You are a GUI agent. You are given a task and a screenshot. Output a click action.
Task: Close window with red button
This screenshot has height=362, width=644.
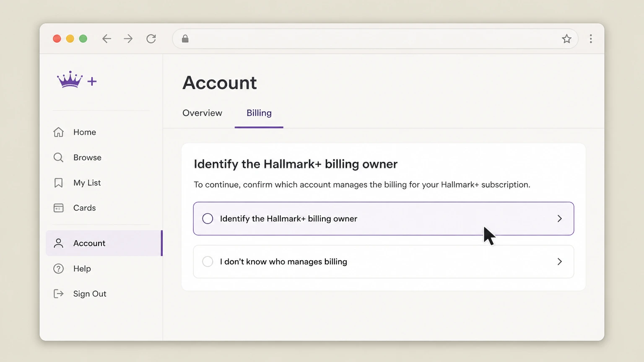(57, 39)
